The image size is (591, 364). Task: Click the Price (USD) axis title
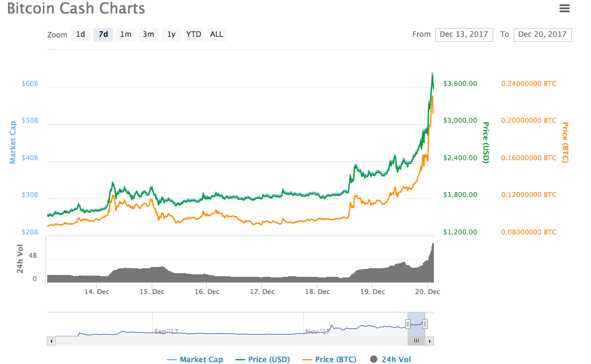pyautogui.click(x=486, y=142)
